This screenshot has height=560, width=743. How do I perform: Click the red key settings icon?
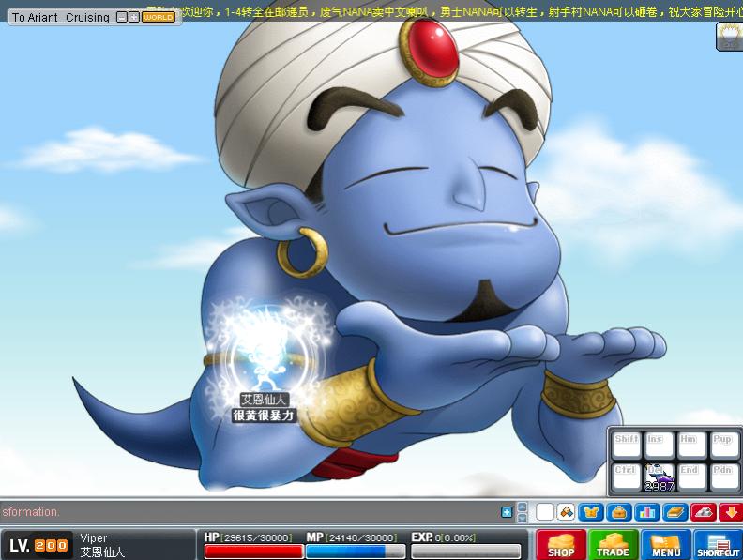(x=702, y=512)
